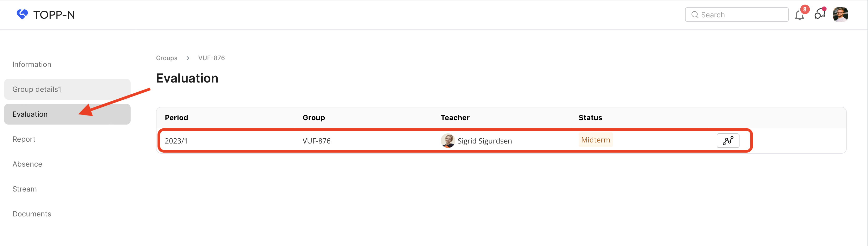
Task: Click Sigrid Sigurdsen's avatar photo
Action: pos(447,141)
